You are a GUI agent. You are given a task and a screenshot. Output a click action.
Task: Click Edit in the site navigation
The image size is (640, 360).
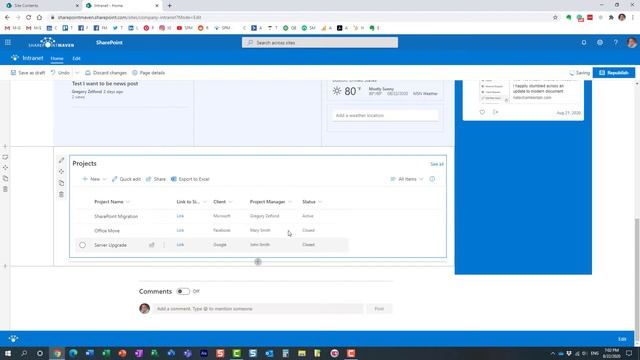(76, 58)
